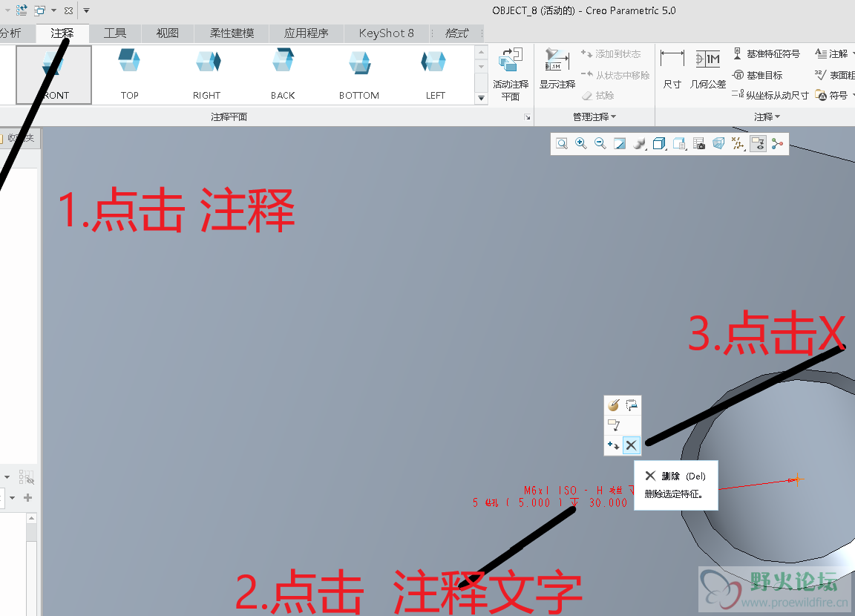This screenshot has height=616, width=855.
Task: Click the perspective view icon
Action: coord(718,143)
